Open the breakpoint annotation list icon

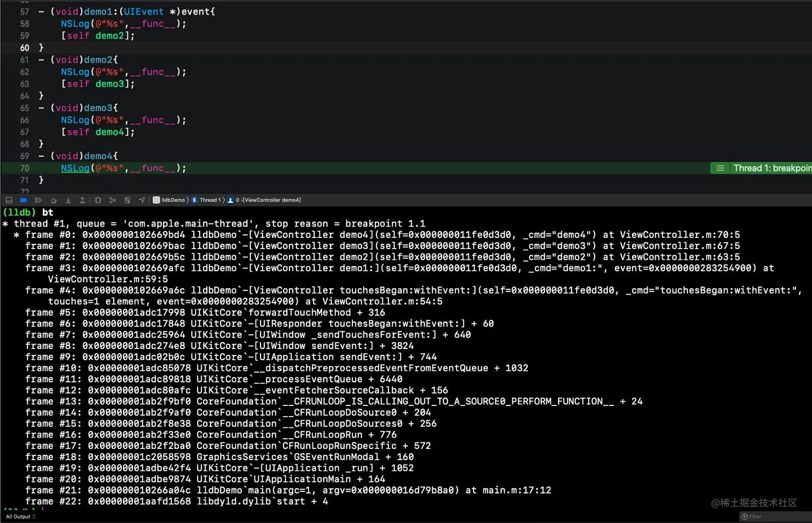click(720, 169)
